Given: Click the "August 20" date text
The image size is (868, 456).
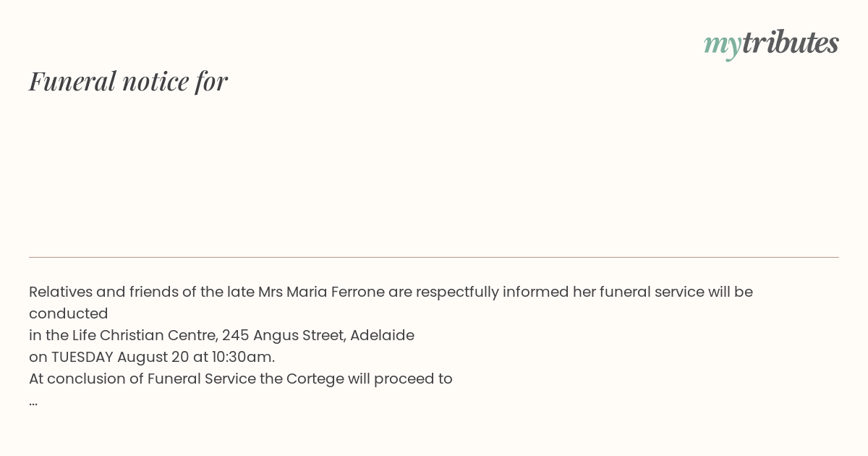Looking at the screenshot, I should (153, 358).
